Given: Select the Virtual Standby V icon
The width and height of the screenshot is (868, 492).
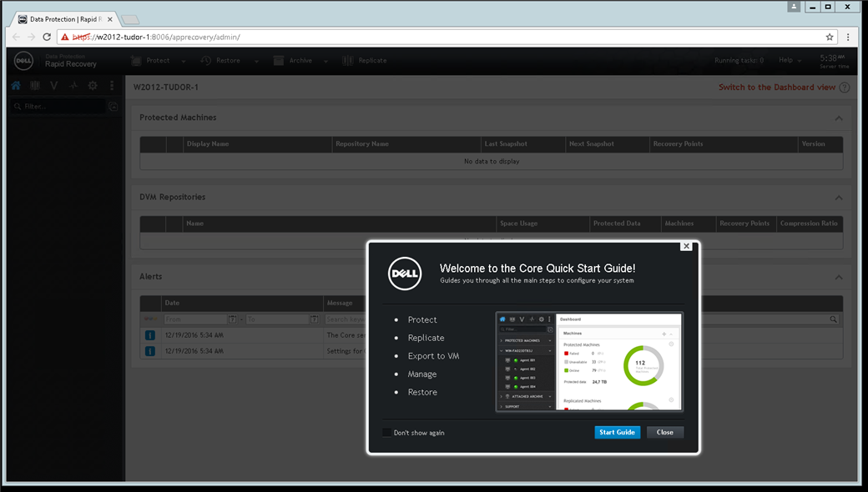Looking at the screenshot, I should tap(53, 85).
